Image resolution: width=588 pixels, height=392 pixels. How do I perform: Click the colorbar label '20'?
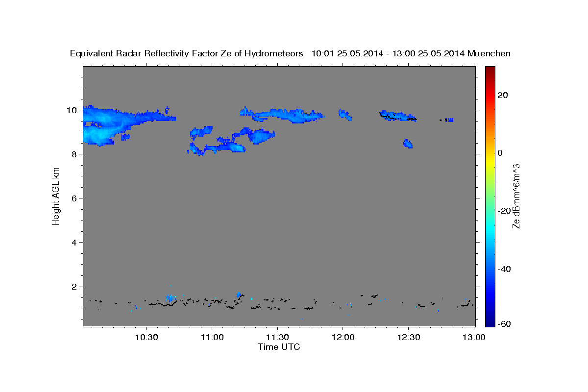pos(503,95)
